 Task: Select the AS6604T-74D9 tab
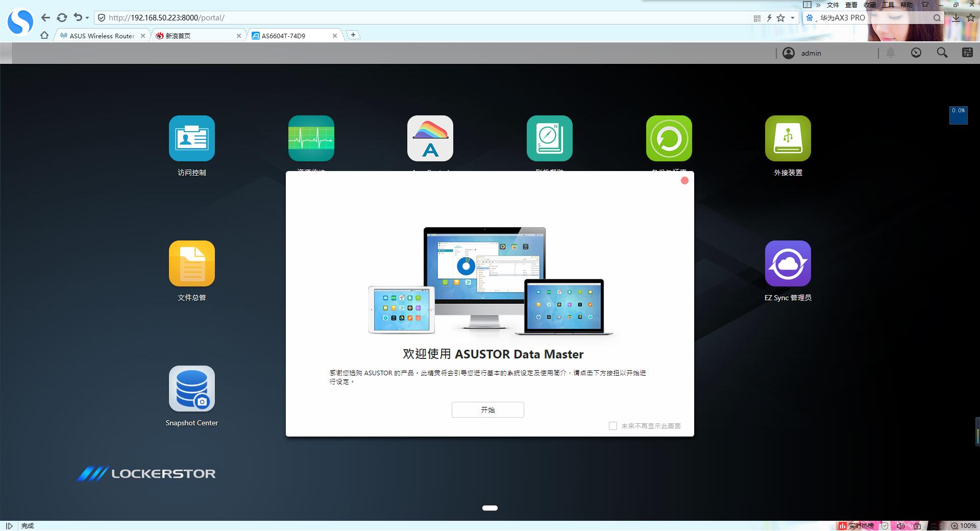(291, 36)
